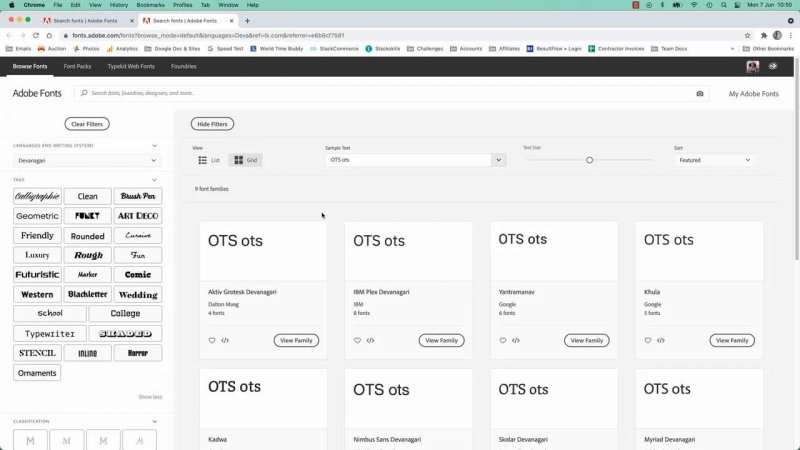Open macOS Spotlight search
Viewport: 800px width, 450px height.
723,5
